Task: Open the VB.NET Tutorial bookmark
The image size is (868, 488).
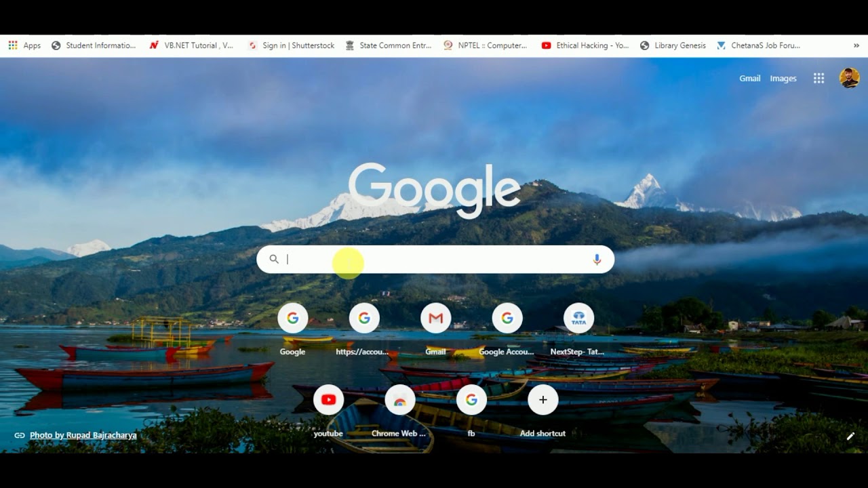Action: pos(191,45)
